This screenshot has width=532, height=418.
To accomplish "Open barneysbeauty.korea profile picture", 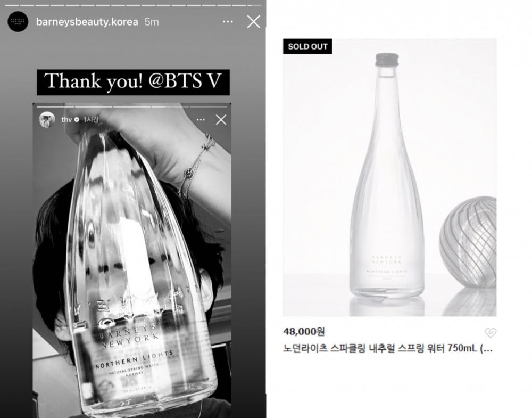I will [18, 22].
